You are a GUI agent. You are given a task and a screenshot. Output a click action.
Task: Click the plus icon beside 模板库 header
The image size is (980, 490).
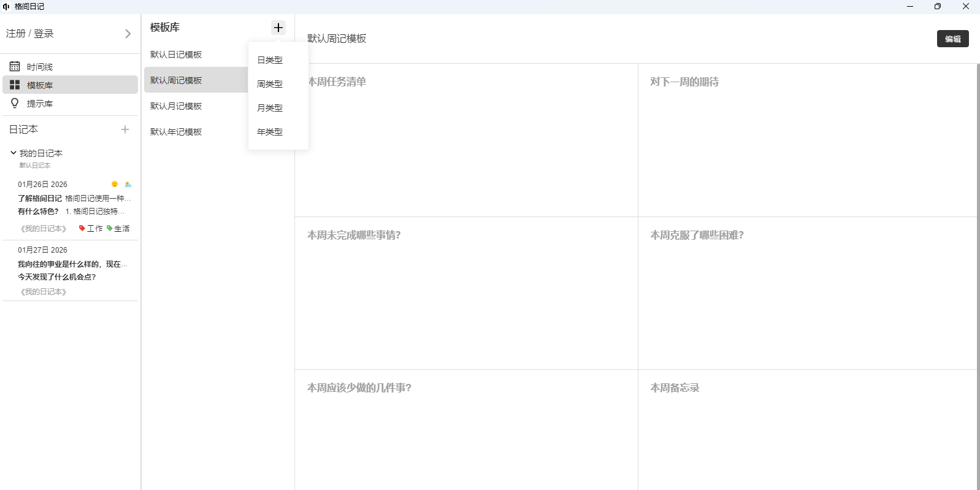pyautogui.click(x=278, y=28)
